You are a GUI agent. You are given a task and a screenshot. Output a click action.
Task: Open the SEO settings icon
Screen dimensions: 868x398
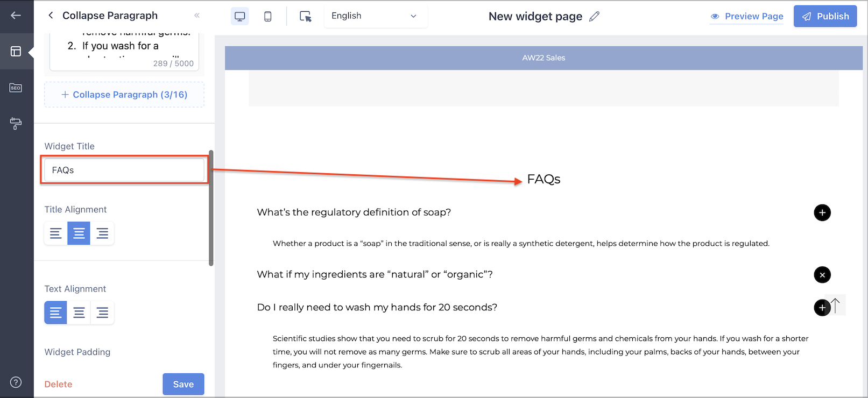pyautogui.click(x=16, y=88)
